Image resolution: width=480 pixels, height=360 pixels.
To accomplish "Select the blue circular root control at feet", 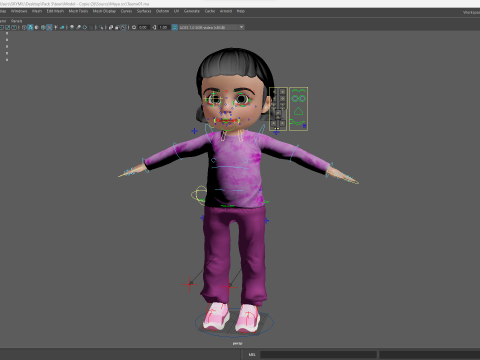I will 234,323.
